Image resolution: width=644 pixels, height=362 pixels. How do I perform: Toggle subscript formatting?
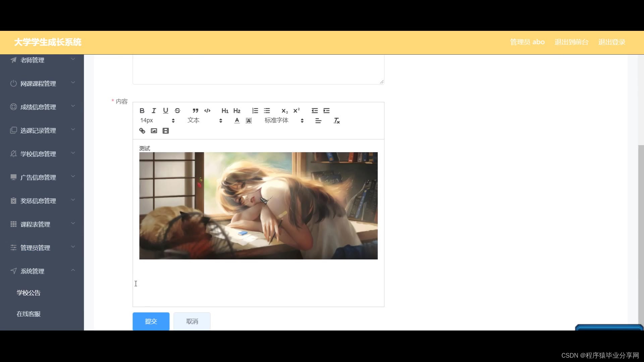tap(284, 111)
